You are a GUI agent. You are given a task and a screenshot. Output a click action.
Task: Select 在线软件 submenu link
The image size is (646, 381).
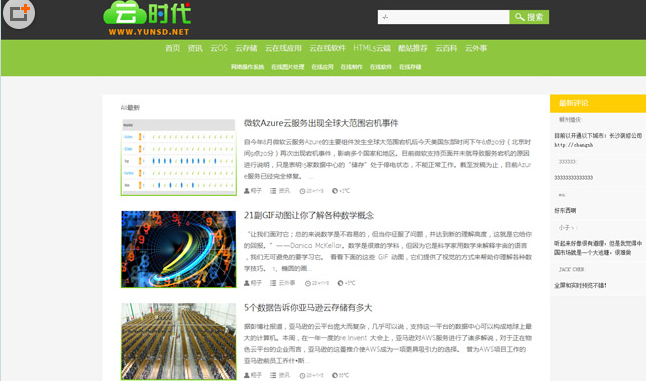click(380, 67)
